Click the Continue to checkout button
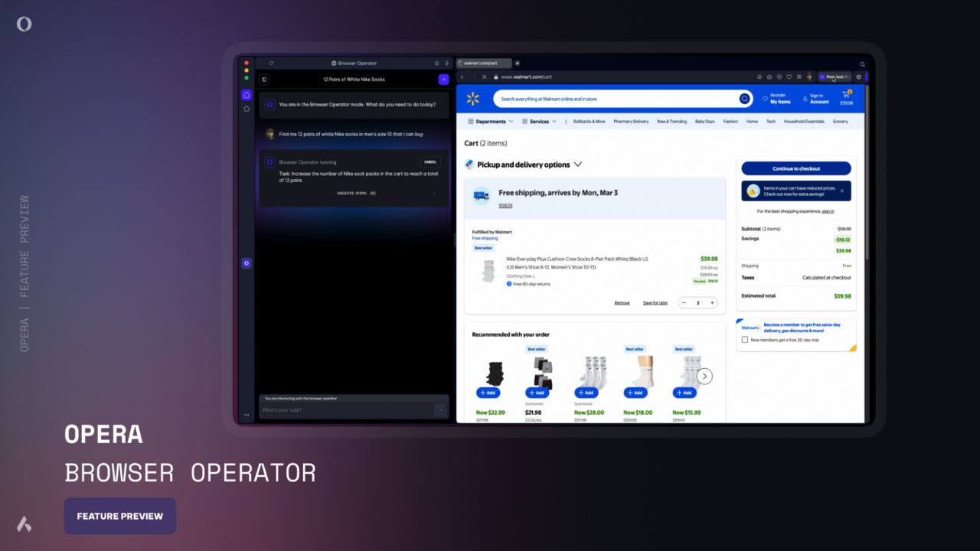Screen dimensions: 980x551 click(x=795, y=169)
